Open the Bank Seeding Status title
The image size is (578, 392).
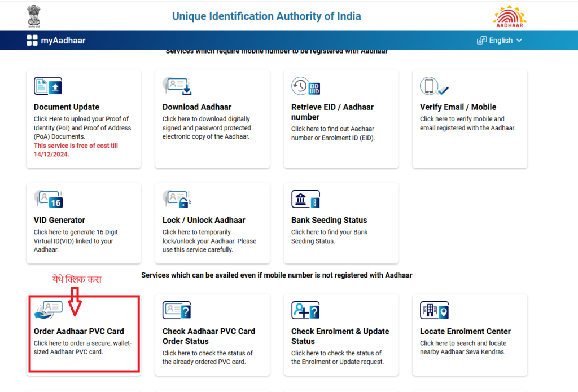pyautogui.click(x=329, y=221)
